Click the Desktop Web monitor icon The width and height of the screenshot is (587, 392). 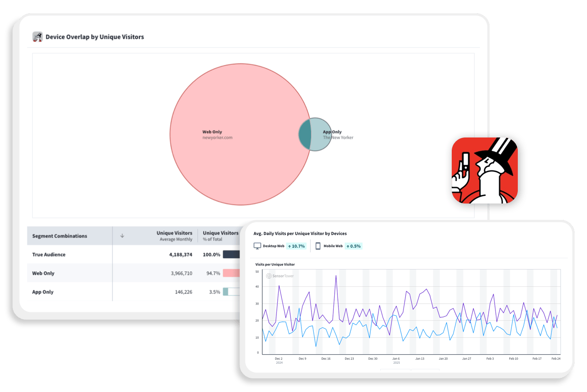tap(257, 246)
